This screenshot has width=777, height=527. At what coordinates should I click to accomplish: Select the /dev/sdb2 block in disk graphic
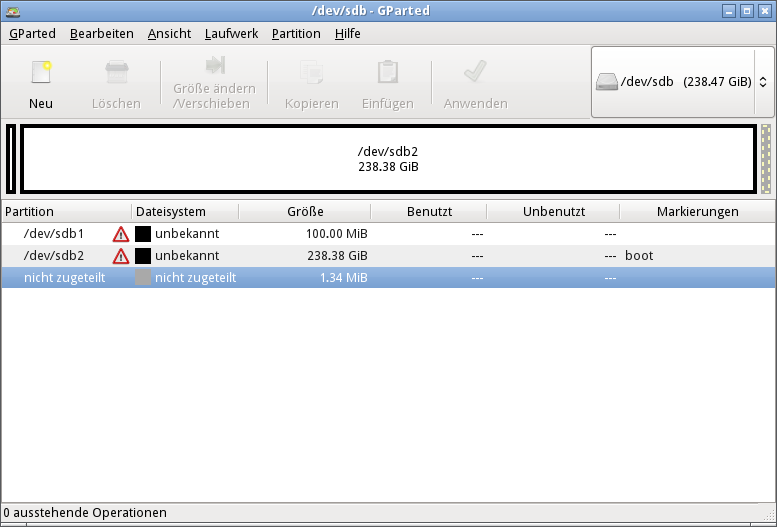tap(388, 159)
